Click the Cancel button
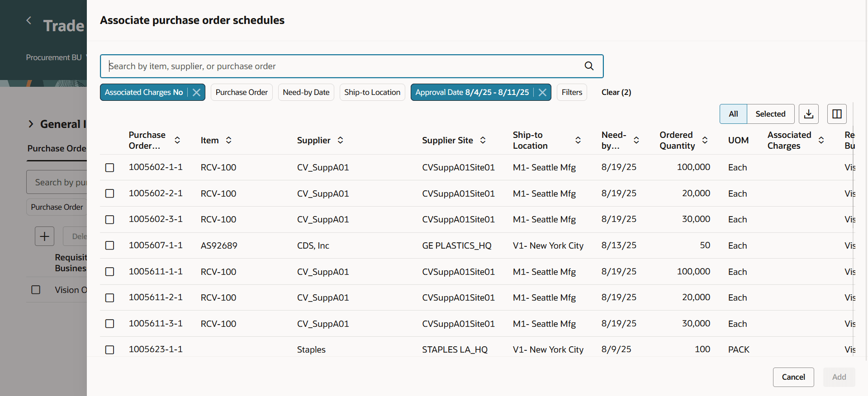Viewport: 868px width, 396px height. tap(793, 377)
